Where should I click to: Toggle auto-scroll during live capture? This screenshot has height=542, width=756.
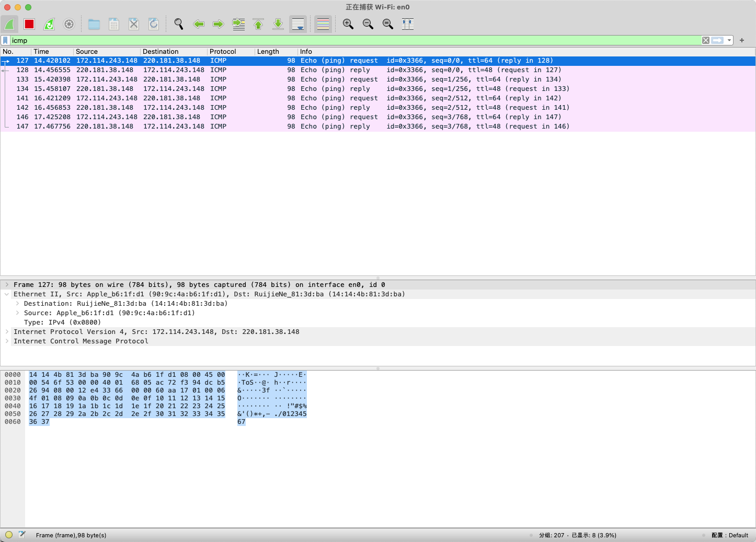pyautogui.click(x=298, y=24)
